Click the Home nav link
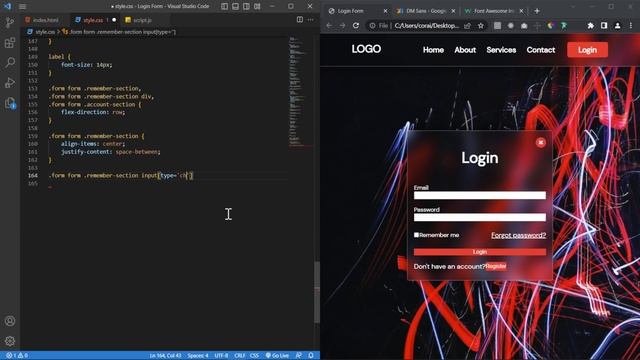The height and width of the screenshot is (360, 640). click(433, 50)
